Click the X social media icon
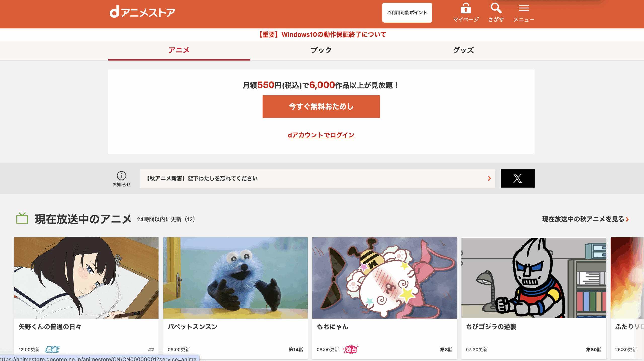The width and height of the screenshot is (644, 361). (x=517, y=178)
